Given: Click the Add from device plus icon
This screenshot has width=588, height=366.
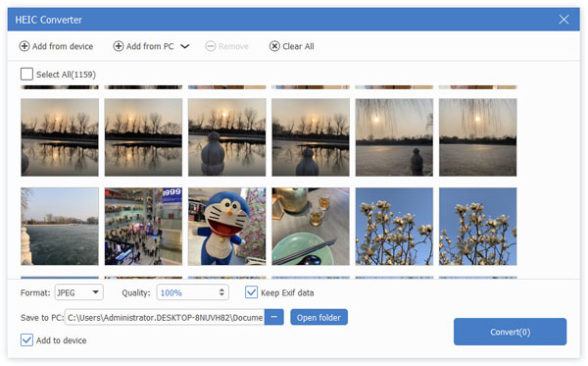Looking at the screenshot, I should (x=24, y=46).
